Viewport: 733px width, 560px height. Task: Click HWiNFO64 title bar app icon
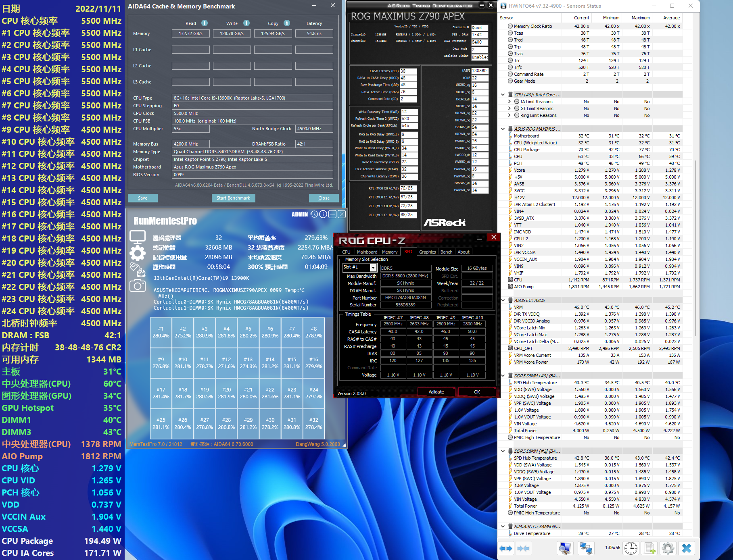coord(503,6)
